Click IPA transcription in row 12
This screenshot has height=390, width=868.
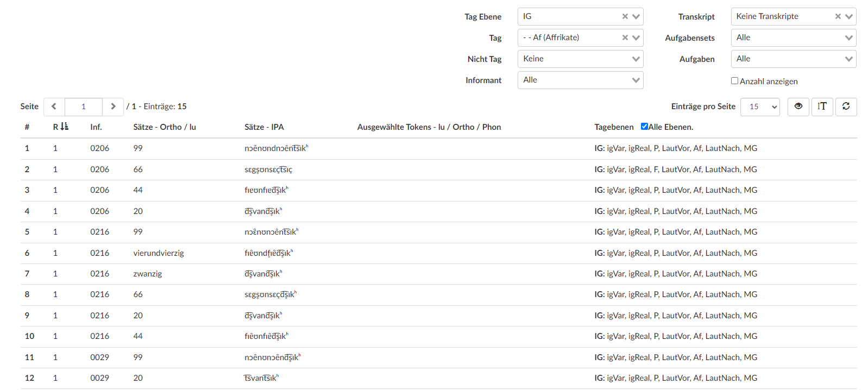261,378
